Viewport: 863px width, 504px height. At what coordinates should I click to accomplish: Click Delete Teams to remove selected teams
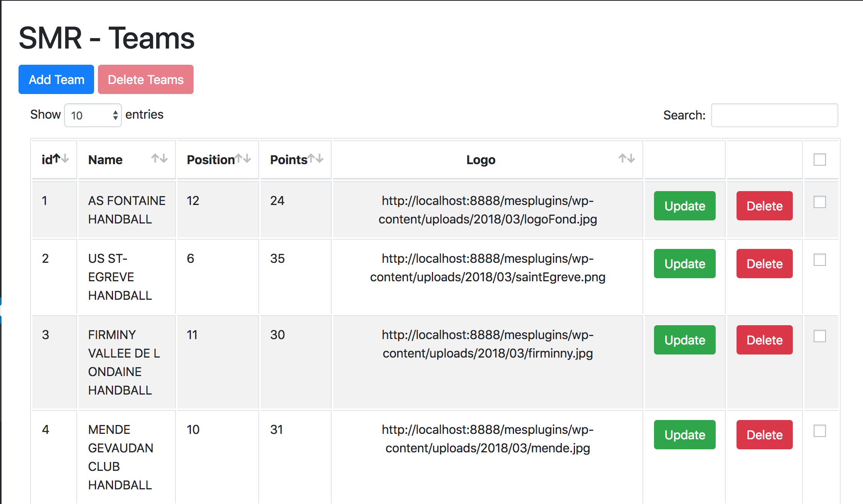tap(146, 79)
